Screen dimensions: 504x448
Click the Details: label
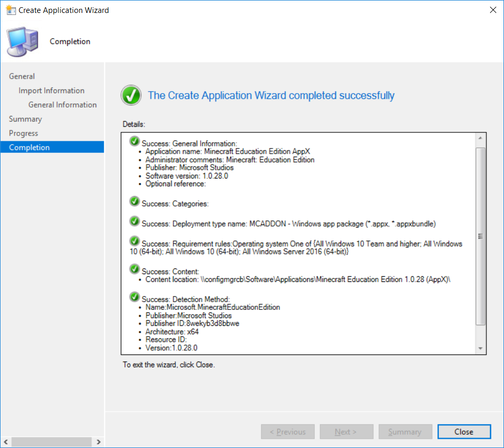(x=134, y=124)
